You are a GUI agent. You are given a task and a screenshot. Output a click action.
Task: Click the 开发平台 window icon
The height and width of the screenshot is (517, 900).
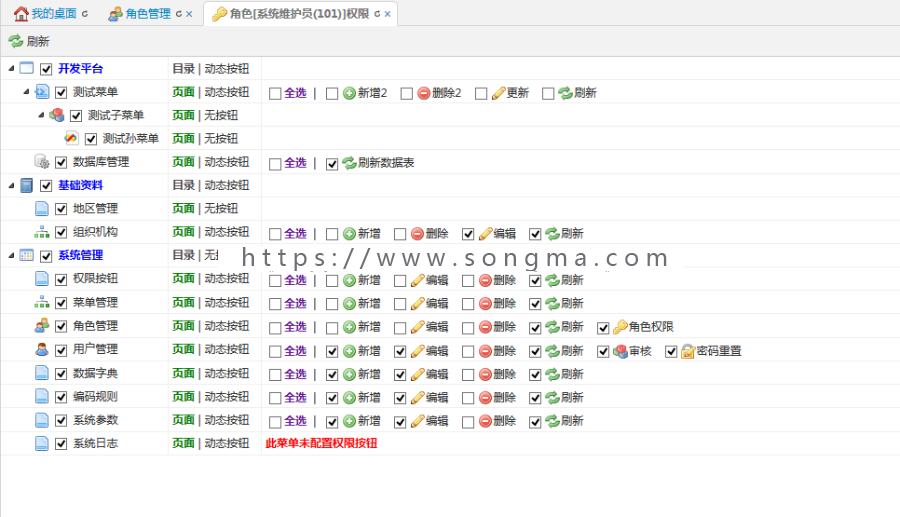pyautogui.click(x=26, y=68)
